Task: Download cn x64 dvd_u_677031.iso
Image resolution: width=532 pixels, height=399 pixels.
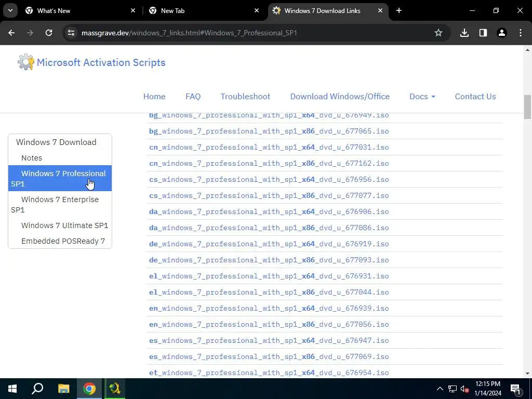Action: (269, 147)
